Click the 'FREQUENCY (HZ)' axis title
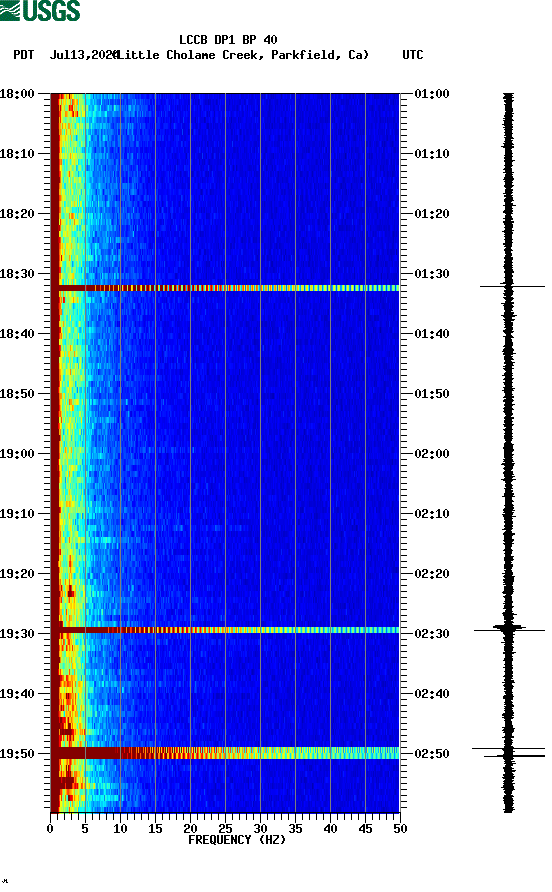This screenshot has height=892, width=552. click(x=237, y=840)
